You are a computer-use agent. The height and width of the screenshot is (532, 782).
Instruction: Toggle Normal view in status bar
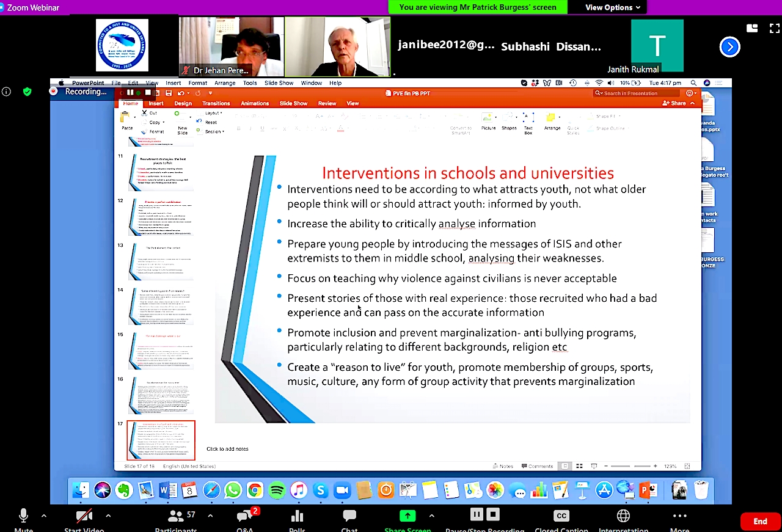point(565,466)
